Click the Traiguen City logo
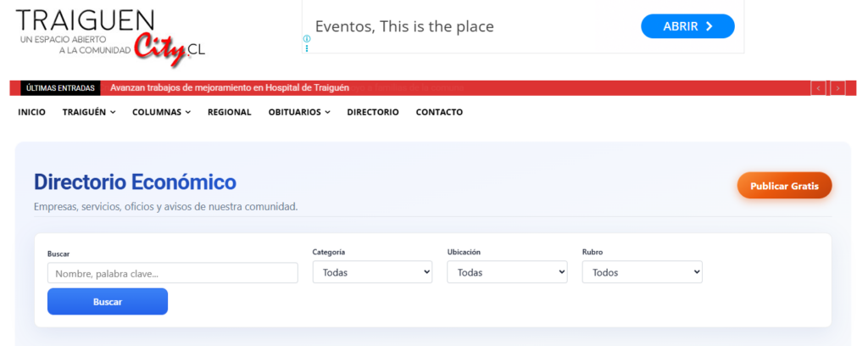 click(x=110, y=38)
